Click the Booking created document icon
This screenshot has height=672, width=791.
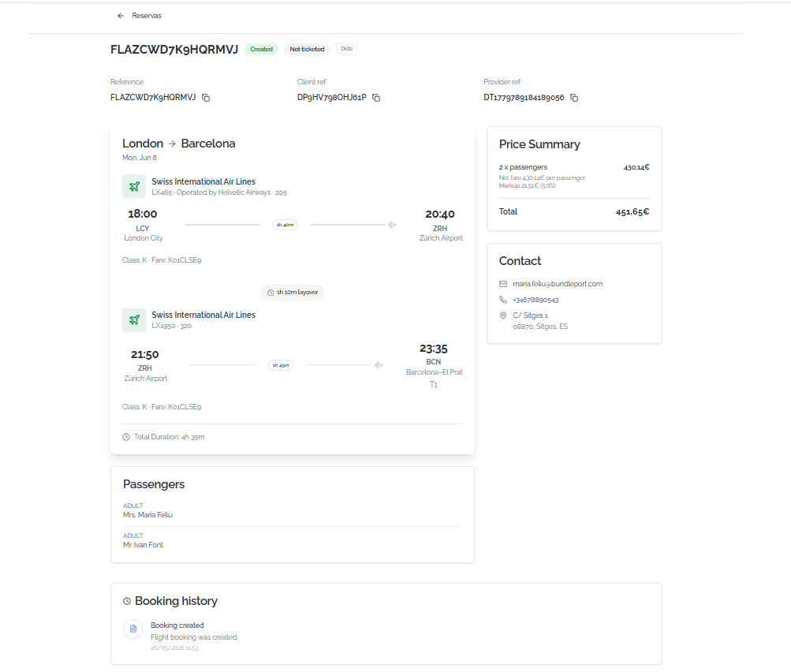click(133, 629)
